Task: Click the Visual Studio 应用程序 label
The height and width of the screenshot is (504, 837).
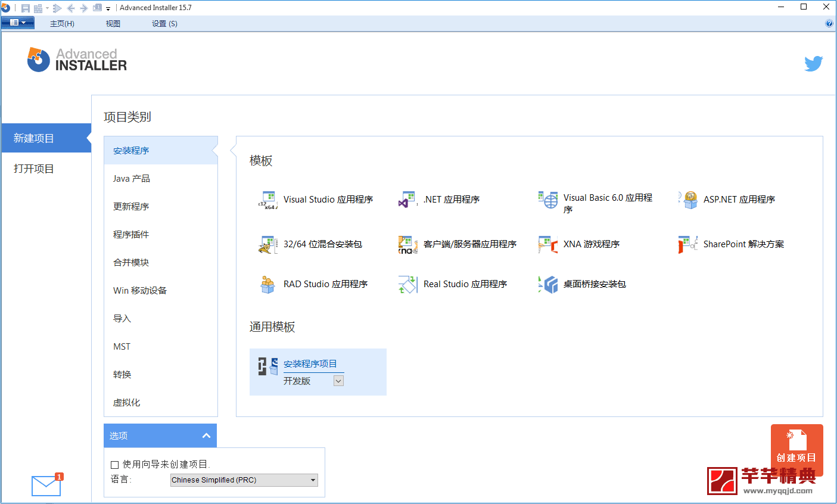Action: click(x=328, y=200)
